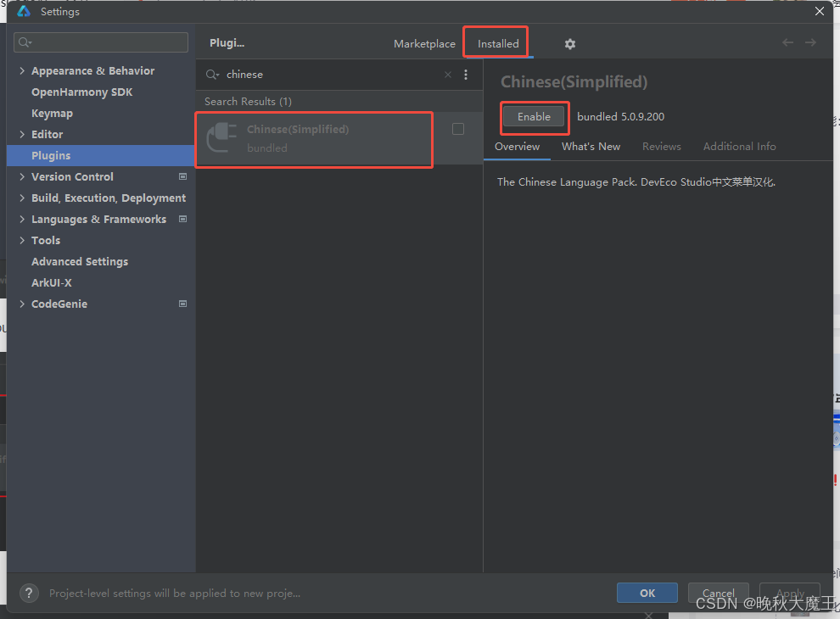Close the Settings dialog
The width and height of the screenshot is (840, 619).
(819, 11)
